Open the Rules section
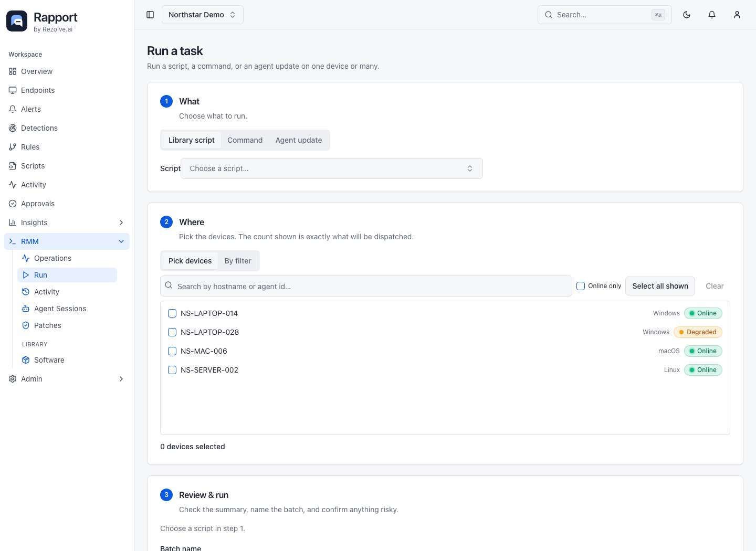Viewport: 756px width, 551px height. pyautogui.click(x=67, y=147)
